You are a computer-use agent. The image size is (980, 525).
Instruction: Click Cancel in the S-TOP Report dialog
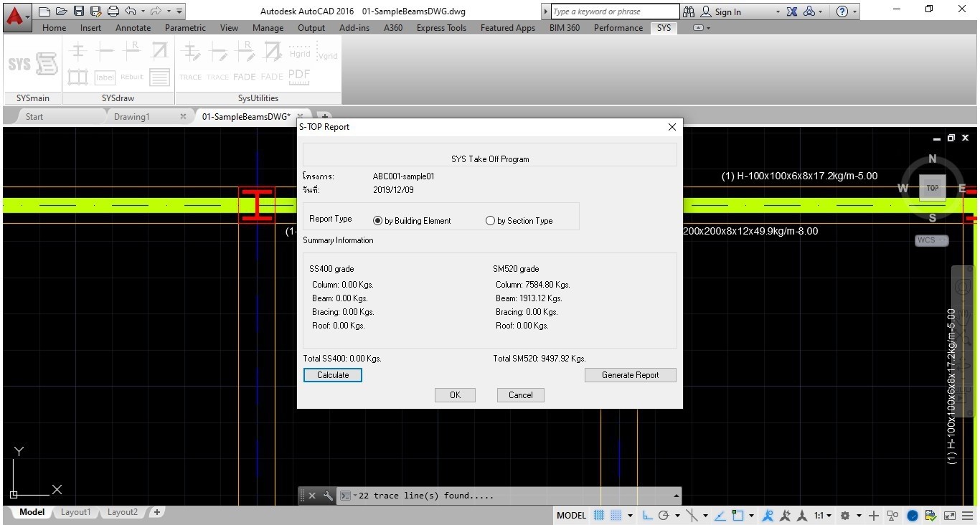click(x=521, y=395)
